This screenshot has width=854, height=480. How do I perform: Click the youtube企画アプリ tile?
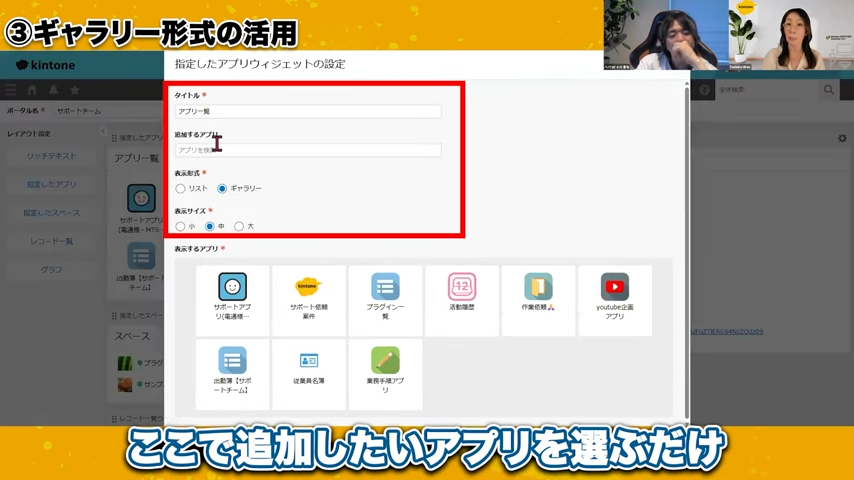[615, 300]
